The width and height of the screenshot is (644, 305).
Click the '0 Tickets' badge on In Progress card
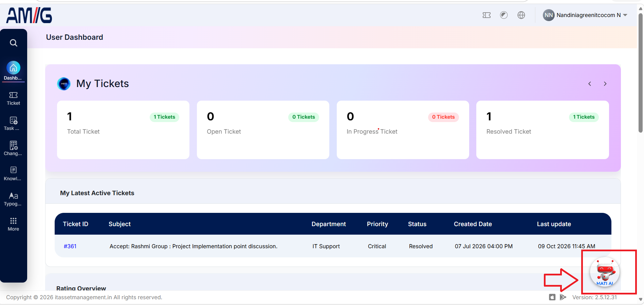coord(443,117)
